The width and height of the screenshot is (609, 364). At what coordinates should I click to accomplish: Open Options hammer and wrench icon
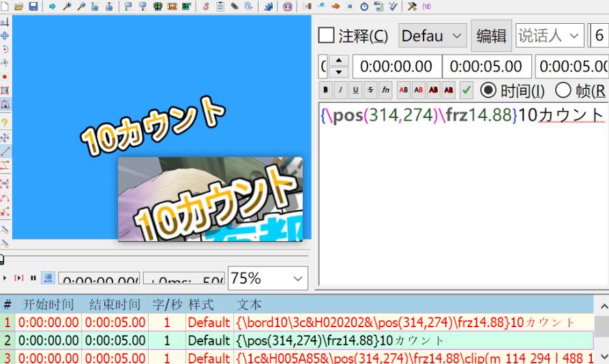coord(412,6)
